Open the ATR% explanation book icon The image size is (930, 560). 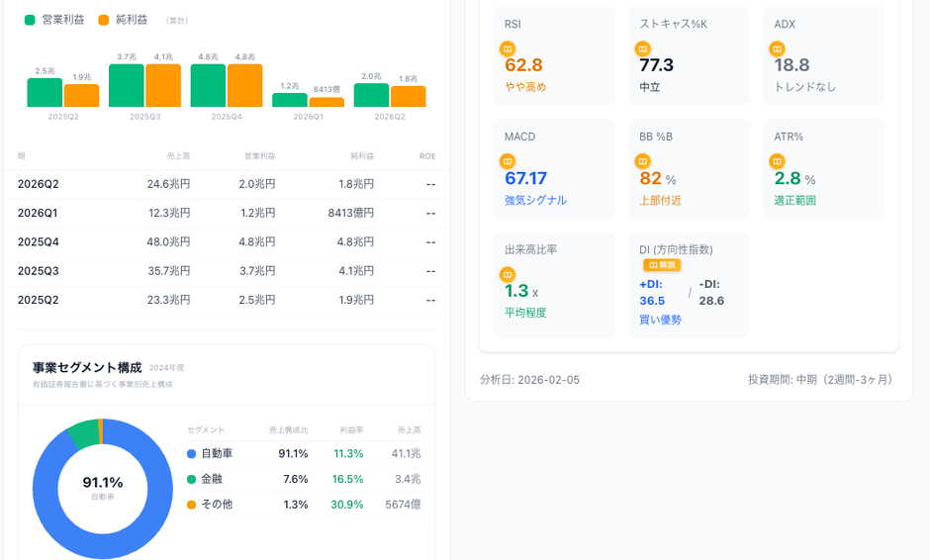(x=777, y=160)
